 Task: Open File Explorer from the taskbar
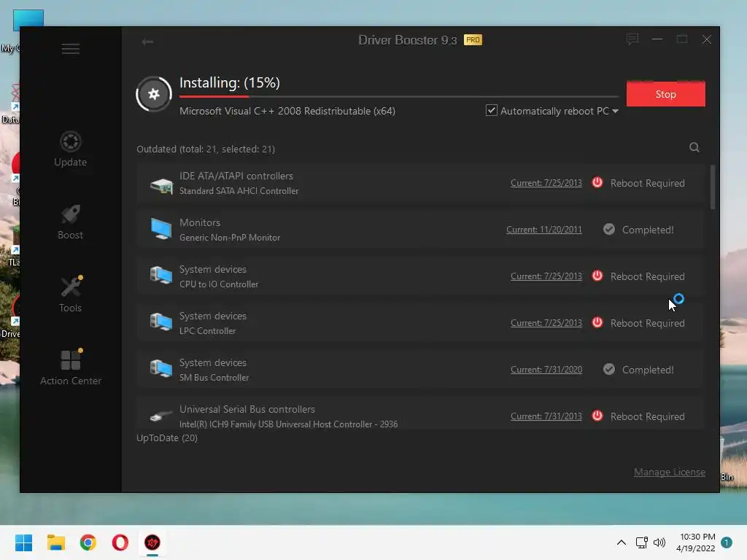coord(55,542)
